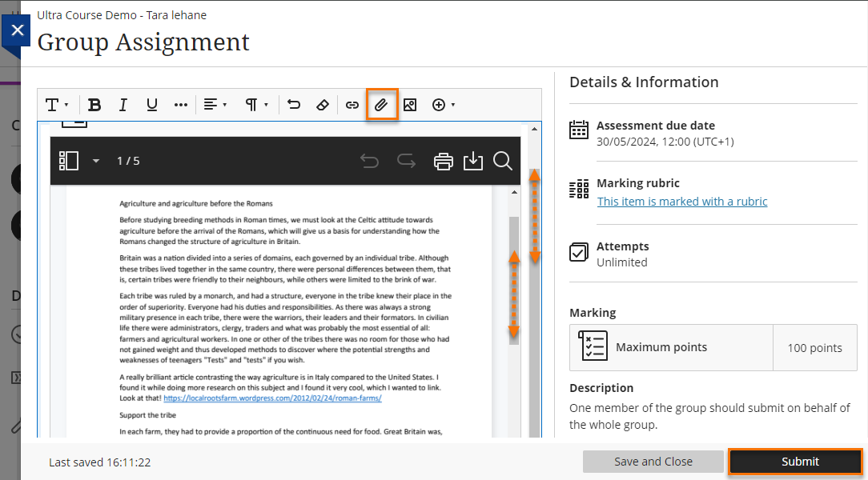868x480 pixels.
Task: Clear formatting with the eraser icon
Action: pos(323,104)
